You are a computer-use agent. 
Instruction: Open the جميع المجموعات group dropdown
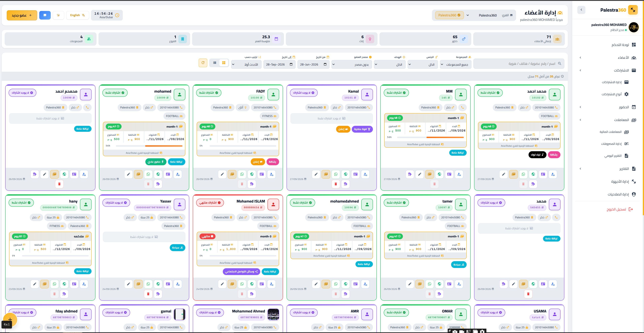455,64
